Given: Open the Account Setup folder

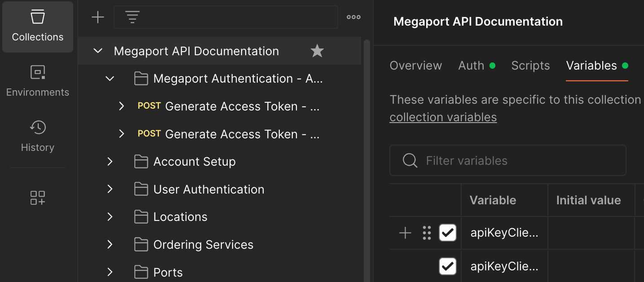Looking at the screenshot, I should tap(194, 162).
